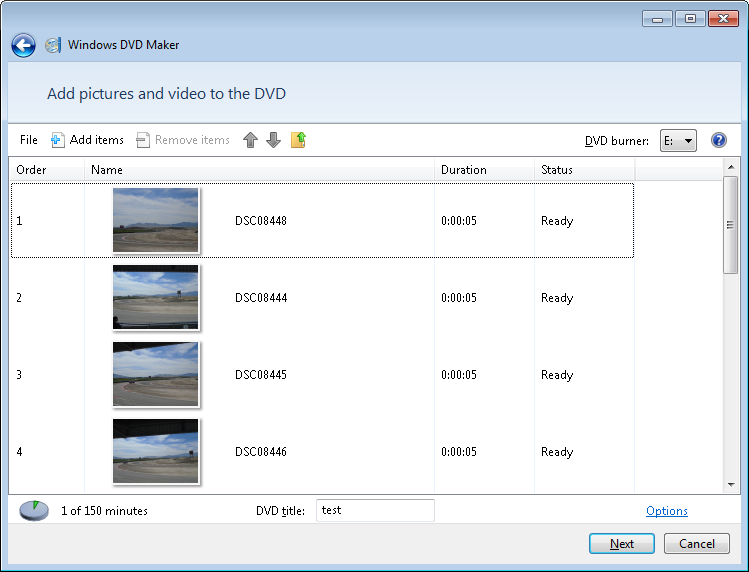The image size is (749, 572).
Task: Click the Ready status of DSC08445
Action: coord(557,375)
